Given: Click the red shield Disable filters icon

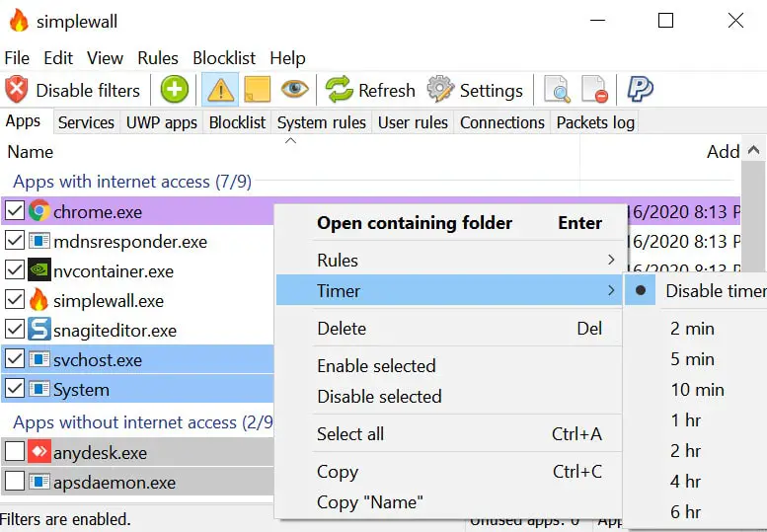Looking at the screenshot, I should (x=17, y=90).
